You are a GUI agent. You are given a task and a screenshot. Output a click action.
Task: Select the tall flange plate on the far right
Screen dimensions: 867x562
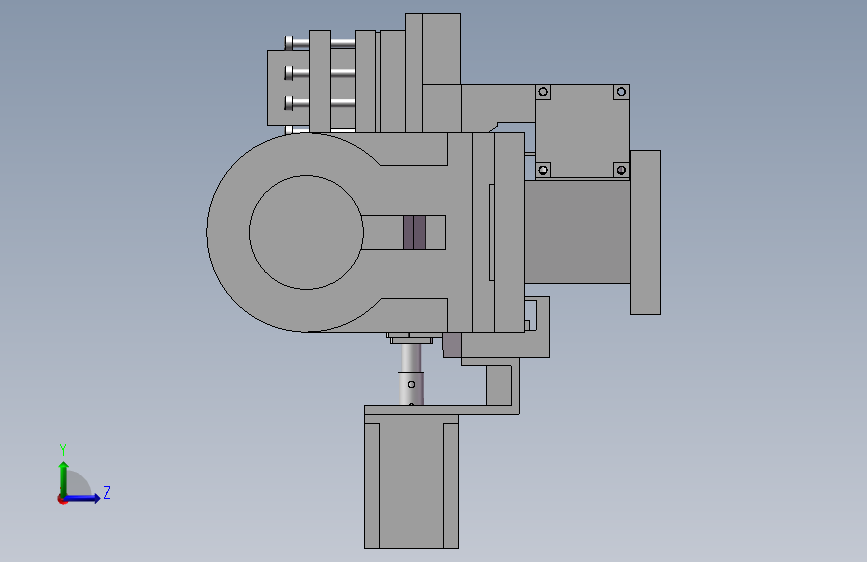coord(645,232)
